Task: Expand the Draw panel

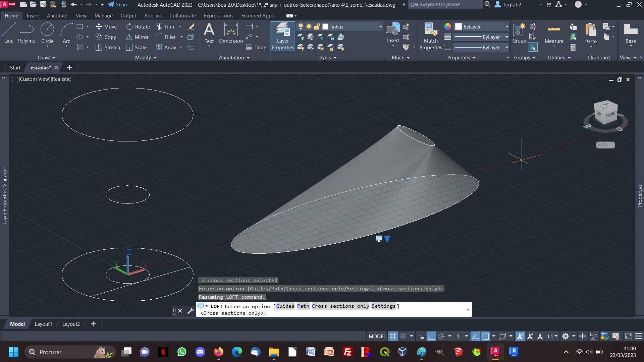Action: 46,58
